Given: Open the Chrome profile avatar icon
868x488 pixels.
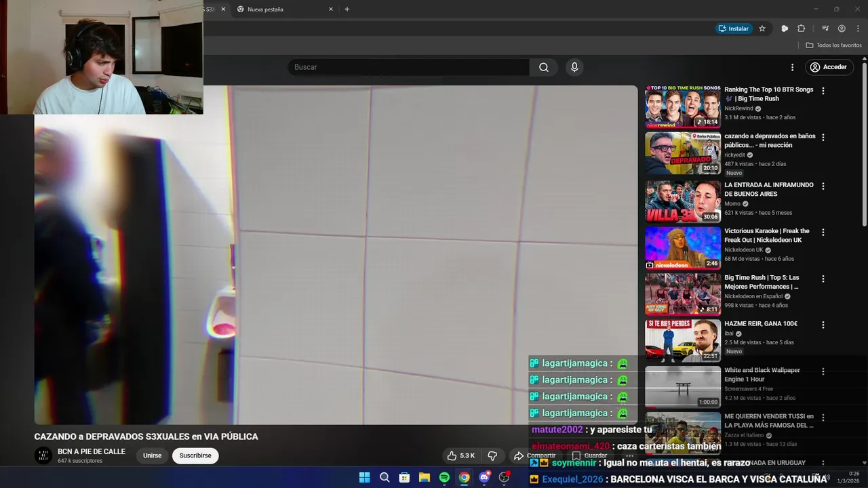Looking at the screenshot, I should click(842, 28).
